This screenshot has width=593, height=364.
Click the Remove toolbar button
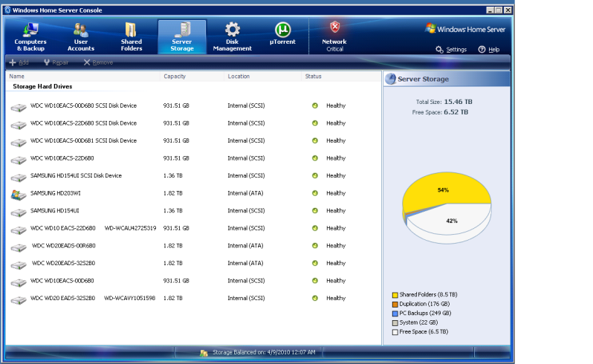pos(98,62)
